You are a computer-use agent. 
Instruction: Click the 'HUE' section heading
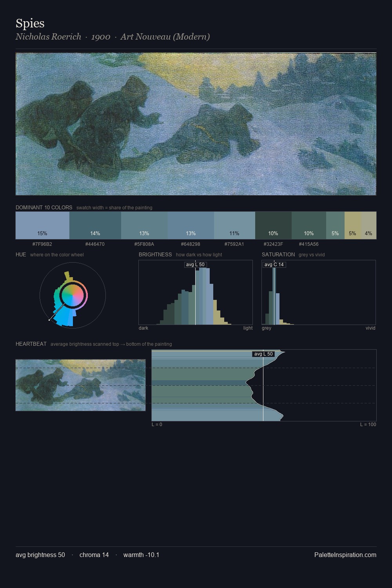[x=21, y=254]
